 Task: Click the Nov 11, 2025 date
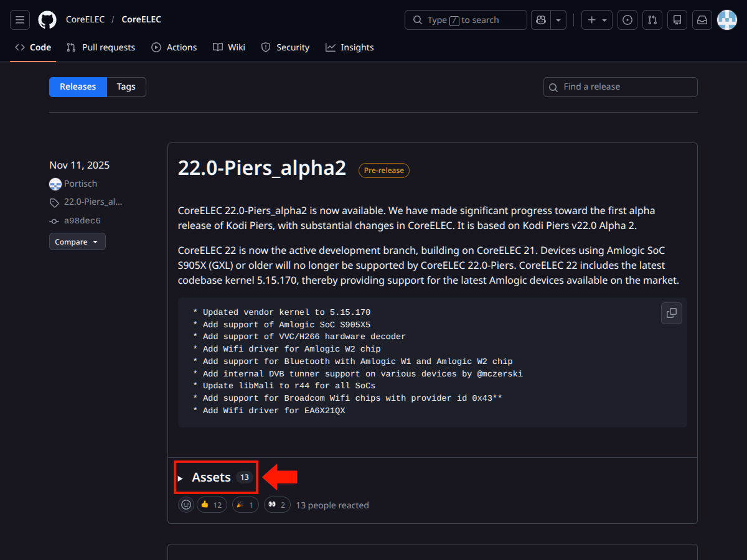(x=80, y=165)
